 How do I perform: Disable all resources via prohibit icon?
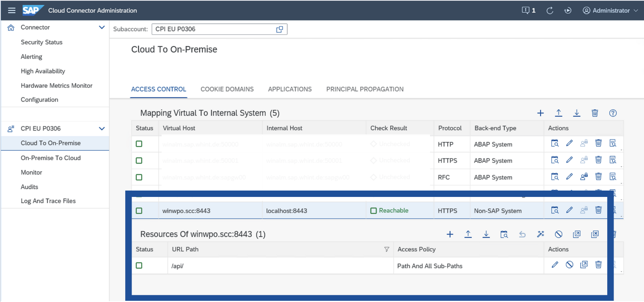(x=559, y=234)
